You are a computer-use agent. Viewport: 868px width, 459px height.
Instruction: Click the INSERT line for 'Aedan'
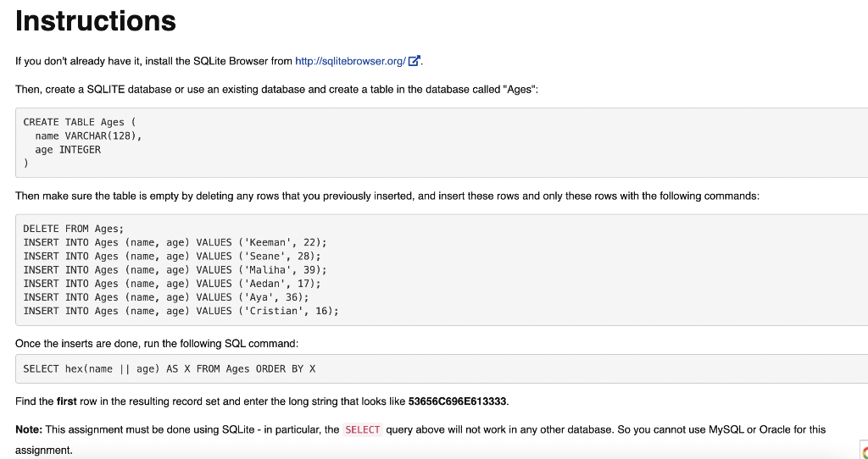click(x=172, y=284)
